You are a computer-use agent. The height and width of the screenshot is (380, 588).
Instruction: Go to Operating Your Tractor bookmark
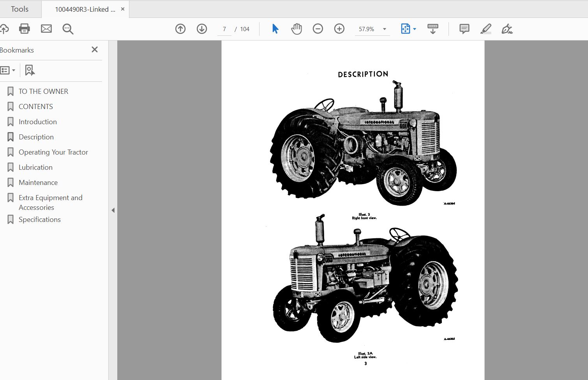[53, 152]
